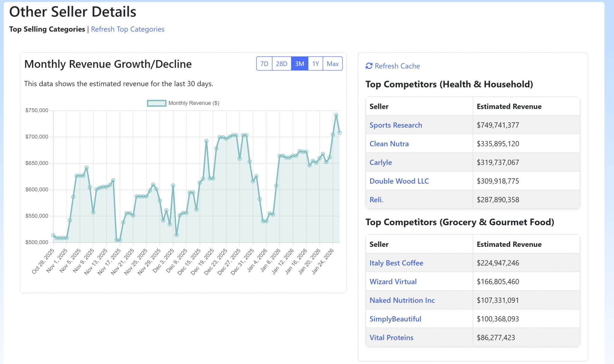Viewport: 614px width, 364px height.
Task: Click the Dec 31, 2025 axis label
Action: pos(242,261)
